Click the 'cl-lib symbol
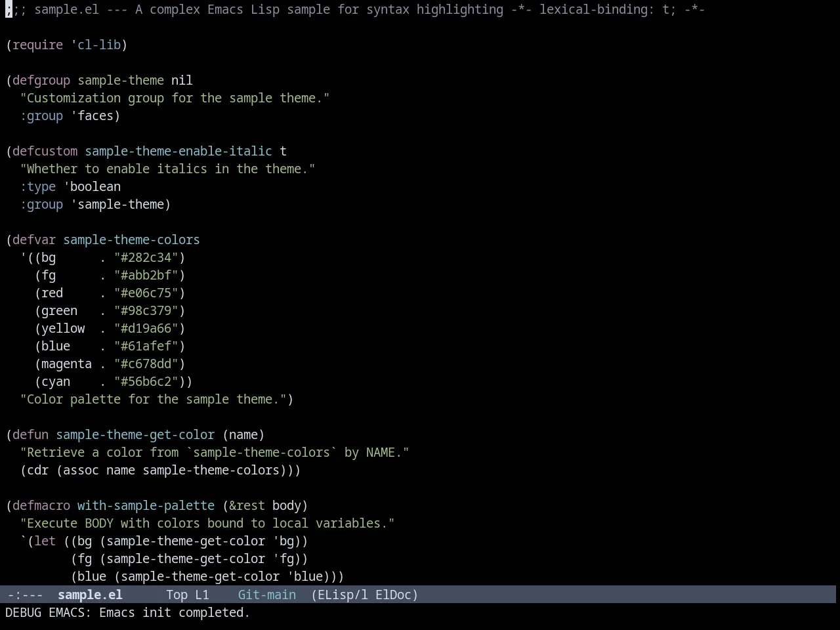 click(96, 45)
